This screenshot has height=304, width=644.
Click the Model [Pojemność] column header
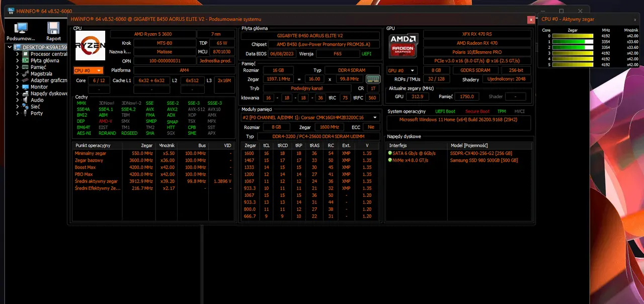click(x=490, y=145)
